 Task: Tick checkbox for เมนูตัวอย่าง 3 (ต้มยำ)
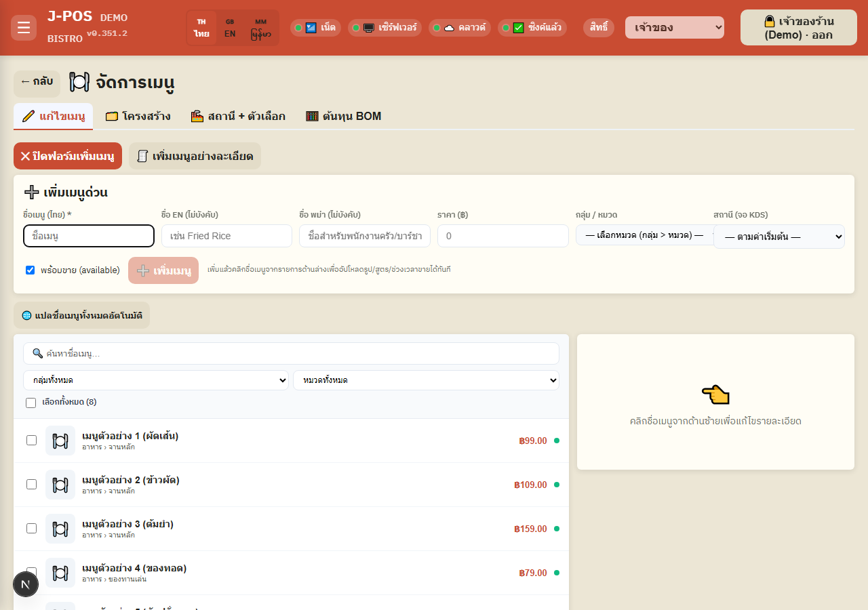[31, 529]
